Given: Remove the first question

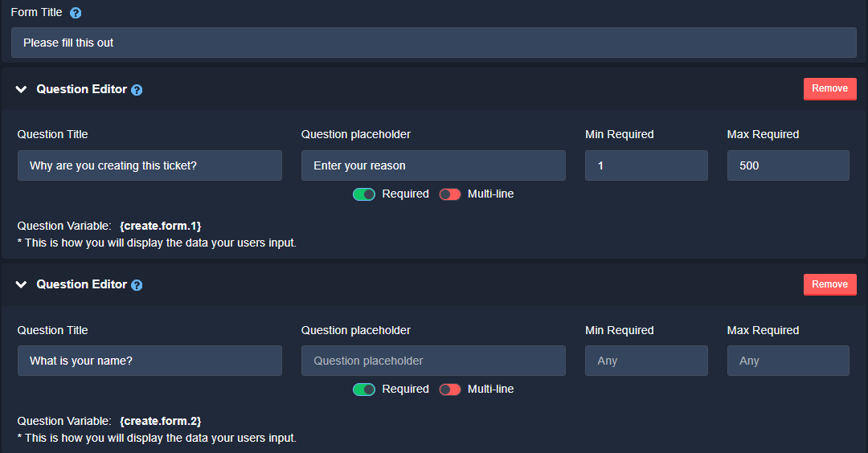Looking at the screenshot, I should tap(829, 89).
